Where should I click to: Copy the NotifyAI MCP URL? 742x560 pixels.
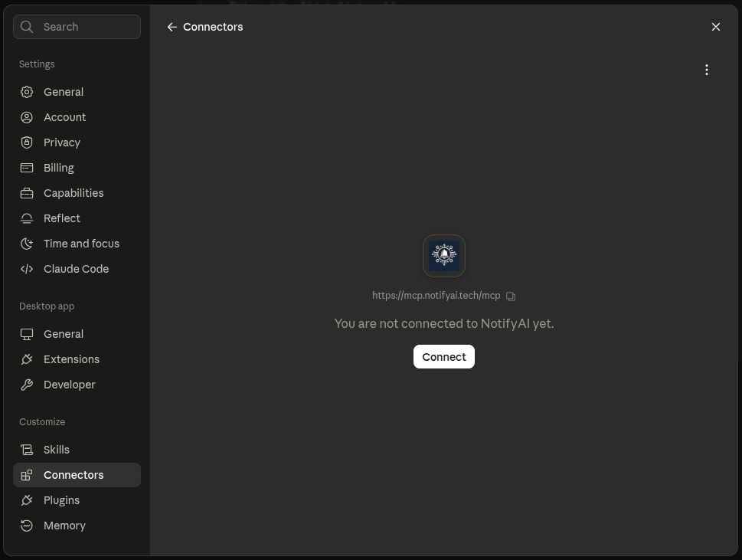pos(511,296)
